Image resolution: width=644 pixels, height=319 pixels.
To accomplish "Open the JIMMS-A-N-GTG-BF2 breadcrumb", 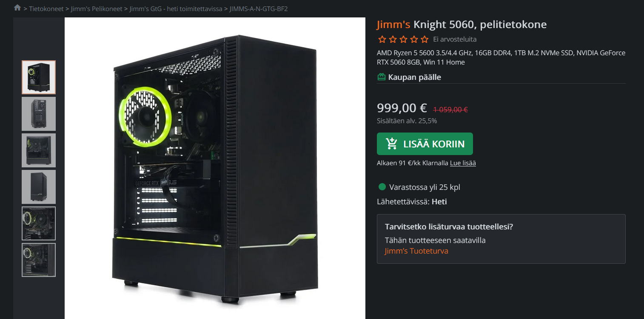I will click(x=259, y=8).
